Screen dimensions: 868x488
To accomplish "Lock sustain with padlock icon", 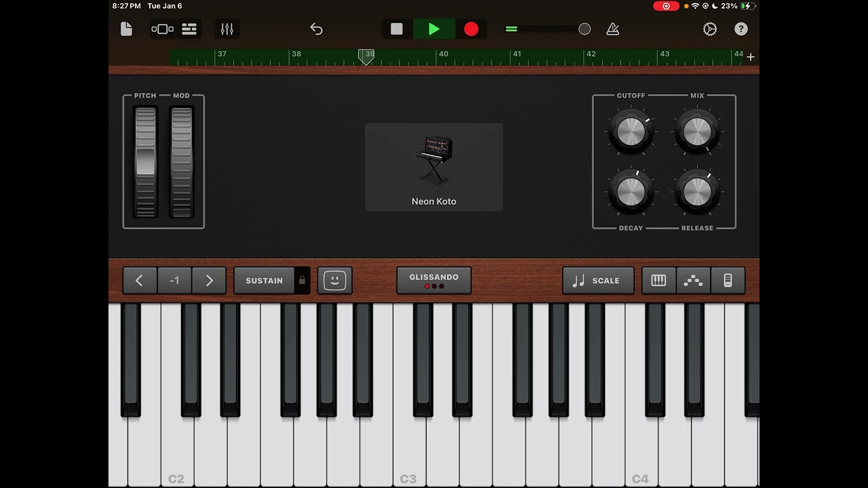I will tap(302, 281).
